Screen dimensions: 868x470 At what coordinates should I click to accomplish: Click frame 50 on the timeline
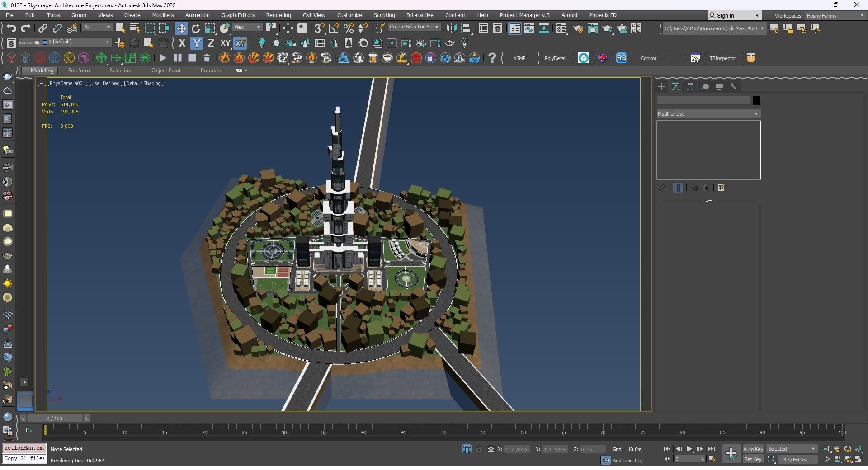443,432
